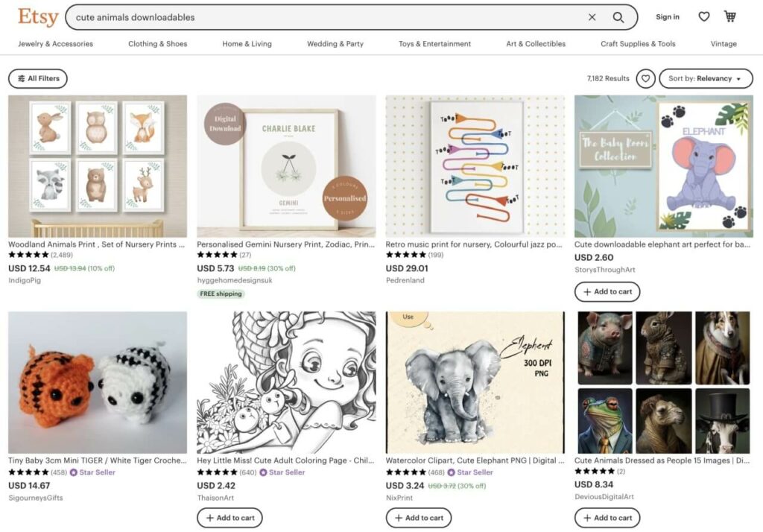Click the filter sliders icon in All Filters
The width and height of the screenshot is (763, 532).
click(x=22, y=78)
